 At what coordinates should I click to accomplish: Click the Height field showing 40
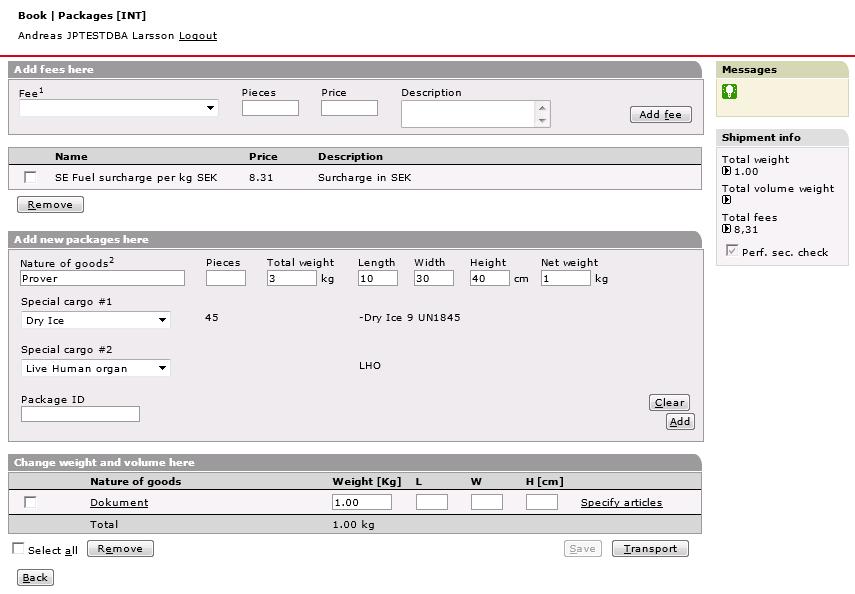point(490,278)
